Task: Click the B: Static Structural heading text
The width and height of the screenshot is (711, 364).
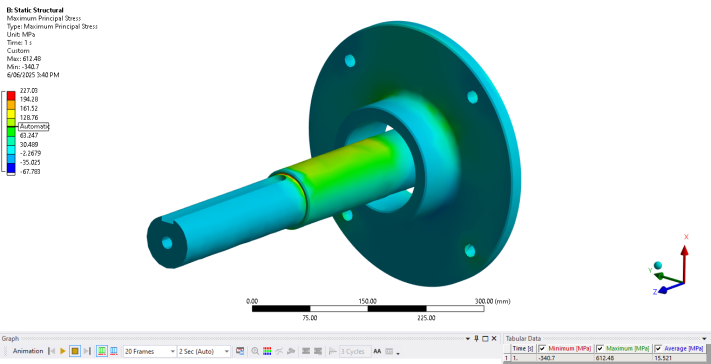Action: [x=35, y=10]
